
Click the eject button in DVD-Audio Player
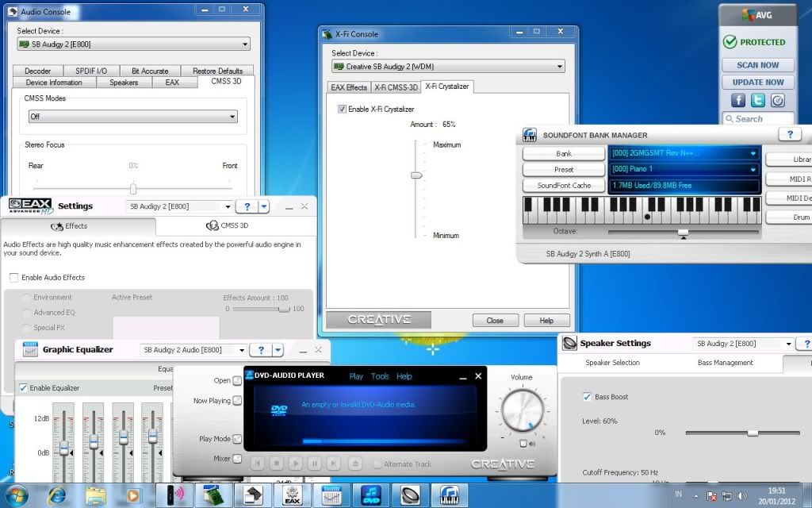click(x=354, y=464)
